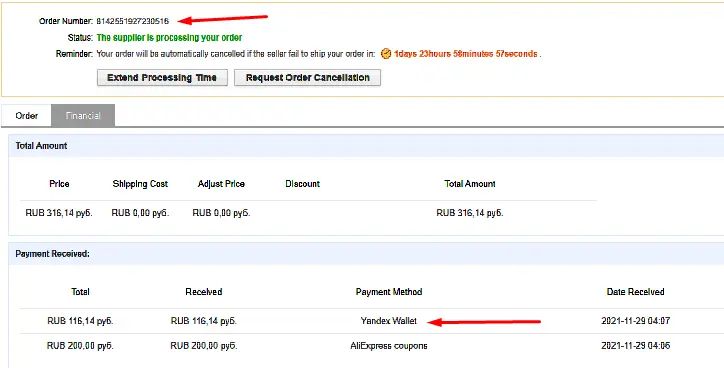Click the Adjust Price column header
Image resolution: width=724 pixels, height=368 pixels.
(221, 184)
